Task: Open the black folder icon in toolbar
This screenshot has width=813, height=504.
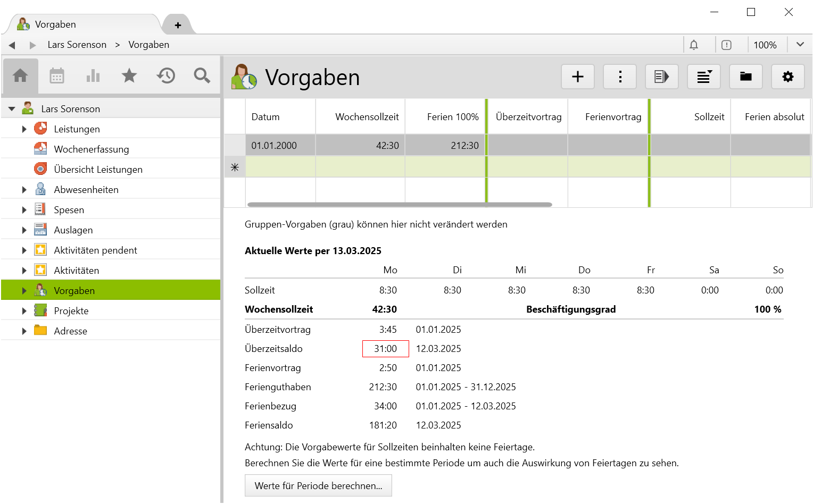Action: 745,77
